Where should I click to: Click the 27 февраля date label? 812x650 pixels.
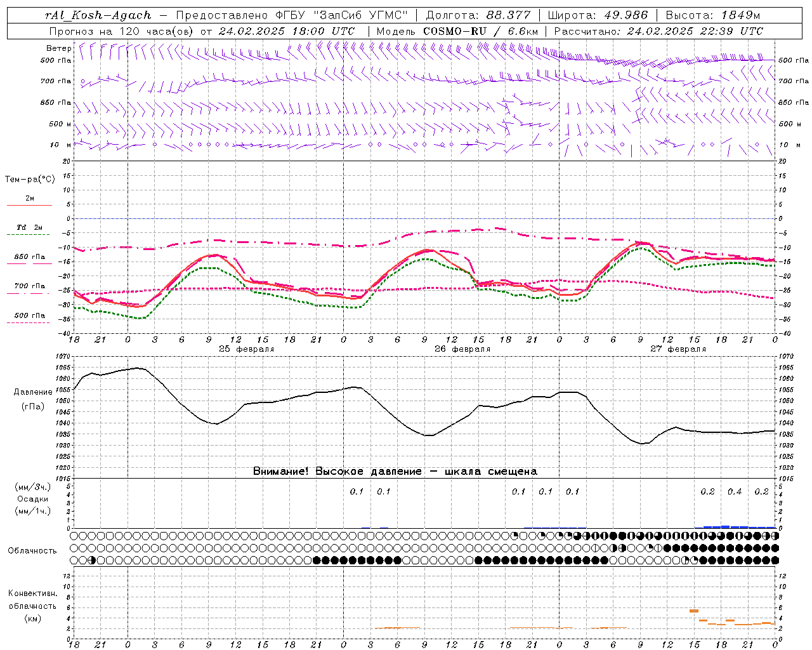(678, 349)
